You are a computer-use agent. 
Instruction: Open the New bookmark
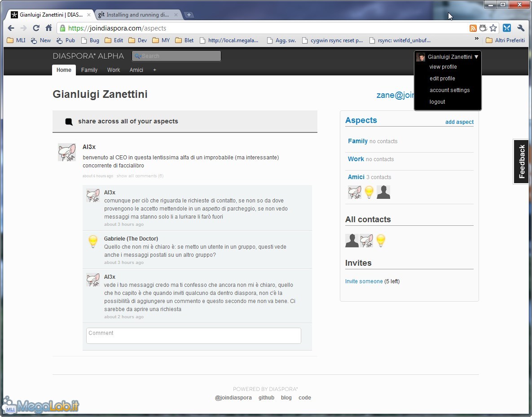tap(41, 40)
